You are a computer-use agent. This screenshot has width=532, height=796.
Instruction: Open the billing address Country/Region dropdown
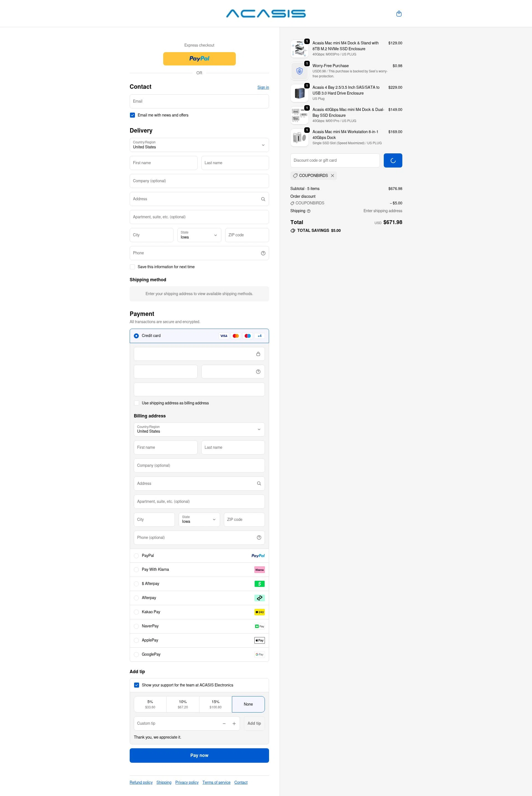[199, 429]
